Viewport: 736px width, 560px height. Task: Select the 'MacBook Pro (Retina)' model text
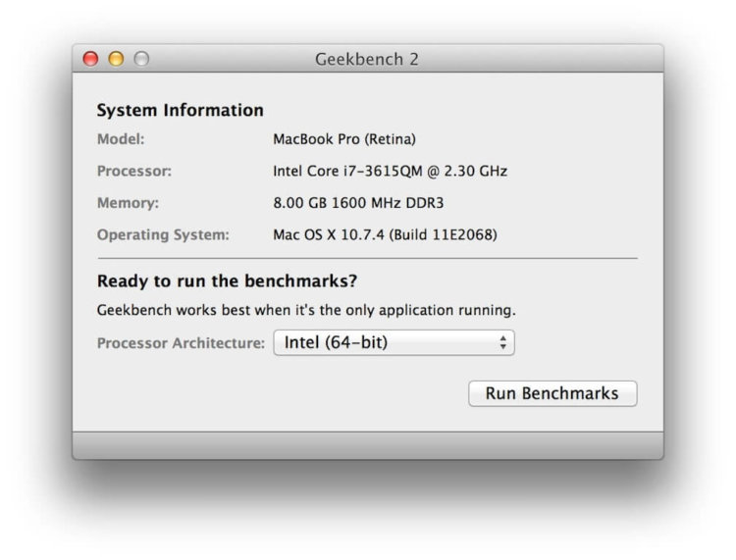click(x=344, y=139)
